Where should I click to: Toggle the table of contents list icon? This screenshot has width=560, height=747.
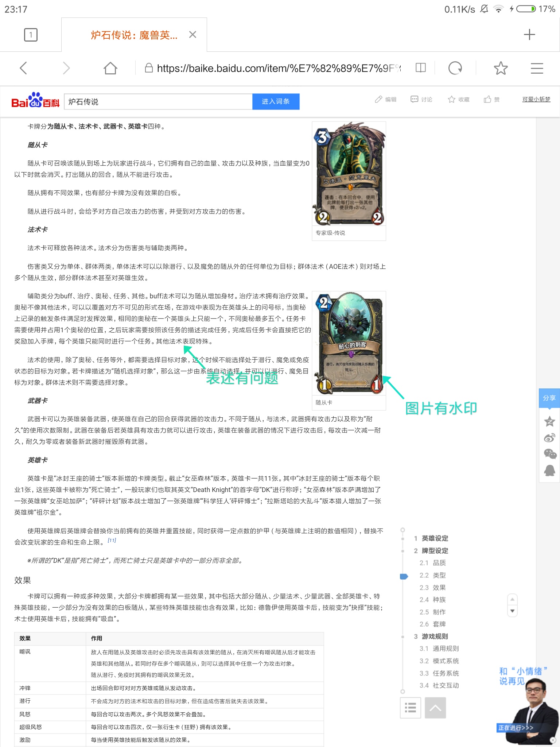coord(411,708)
